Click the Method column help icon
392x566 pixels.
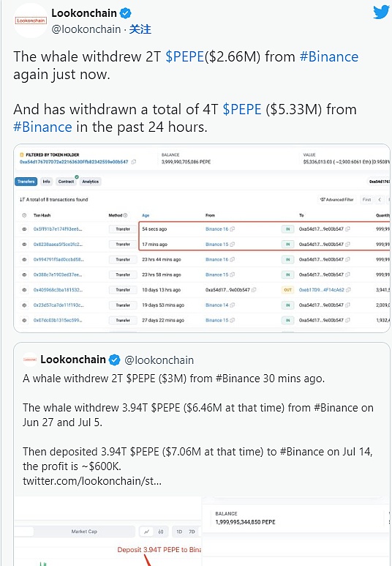tap(125, 215)
